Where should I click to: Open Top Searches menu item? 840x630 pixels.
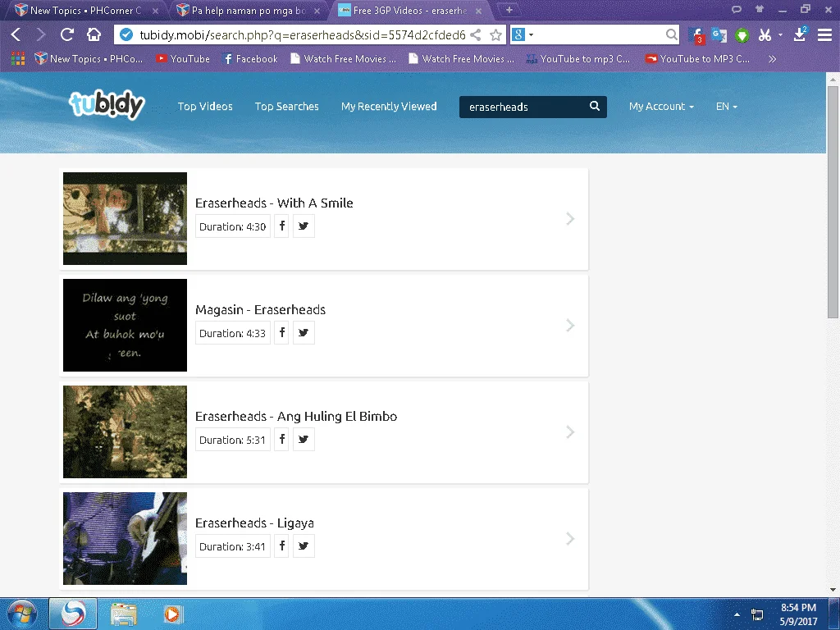point(286,107)
